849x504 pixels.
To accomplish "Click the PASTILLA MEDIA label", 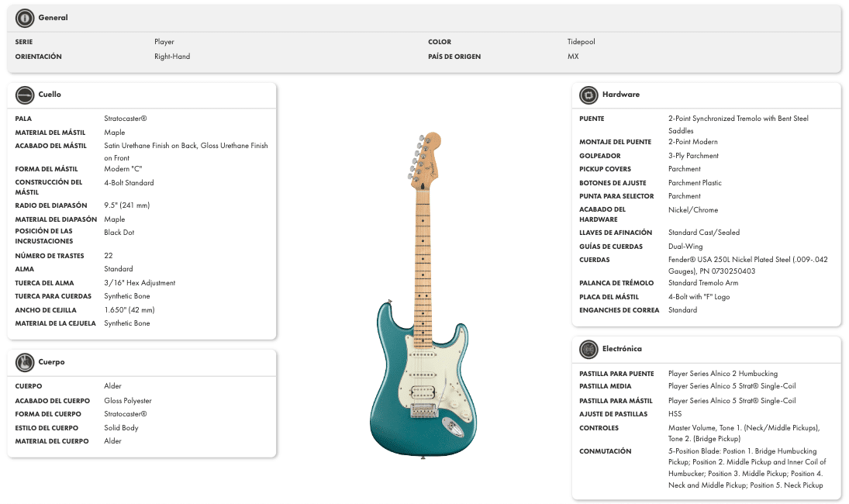I will (605, 386).
